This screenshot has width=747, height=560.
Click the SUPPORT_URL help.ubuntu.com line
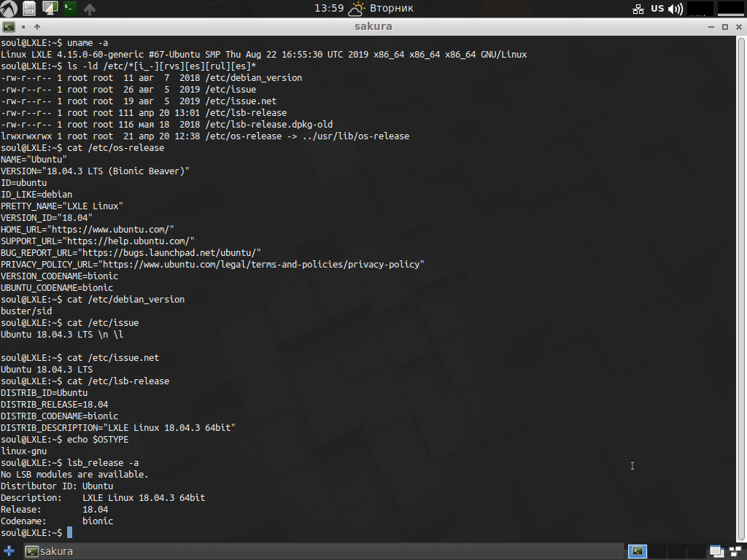(x=97, y=241)
